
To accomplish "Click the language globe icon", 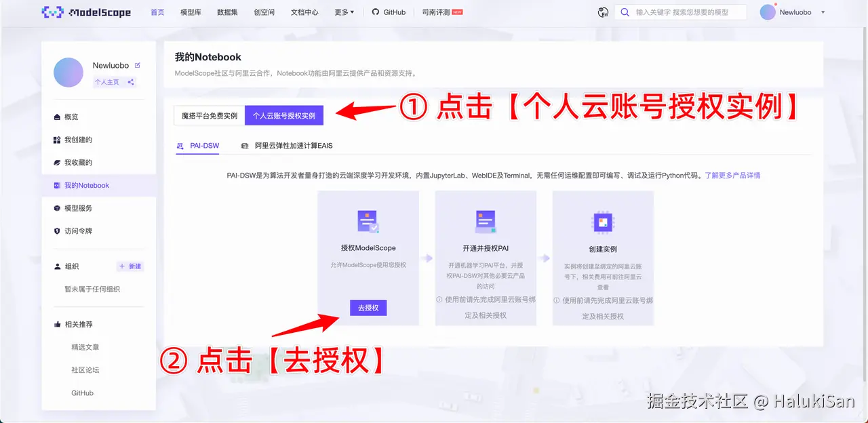I will point(603,12).
